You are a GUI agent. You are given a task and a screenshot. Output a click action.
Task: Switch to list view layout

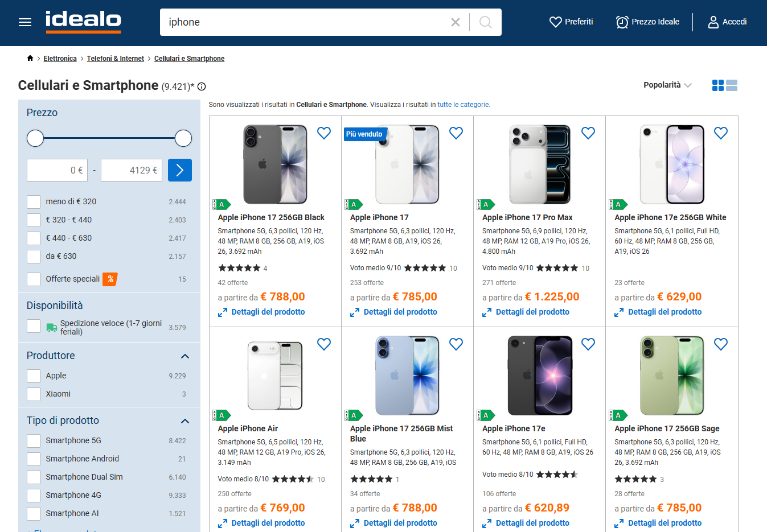coord(732,85)
